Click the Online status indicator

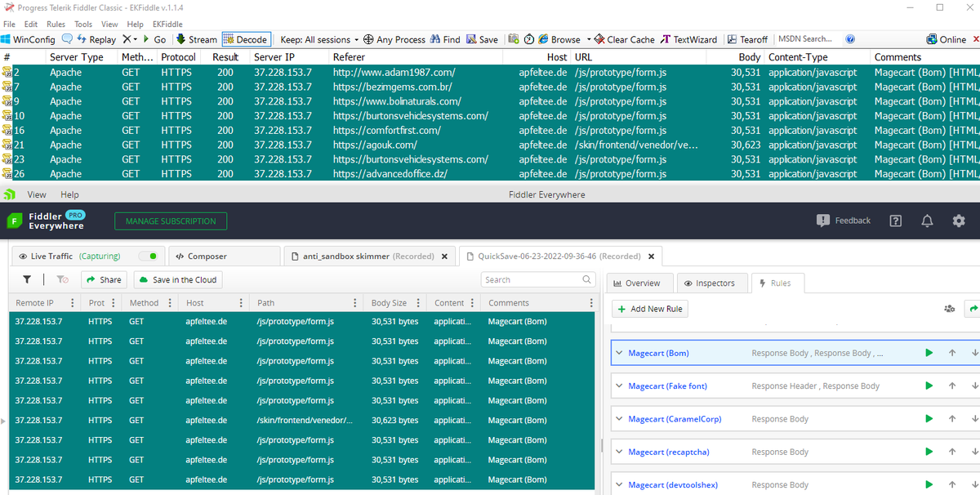click(x=947, y=39)
